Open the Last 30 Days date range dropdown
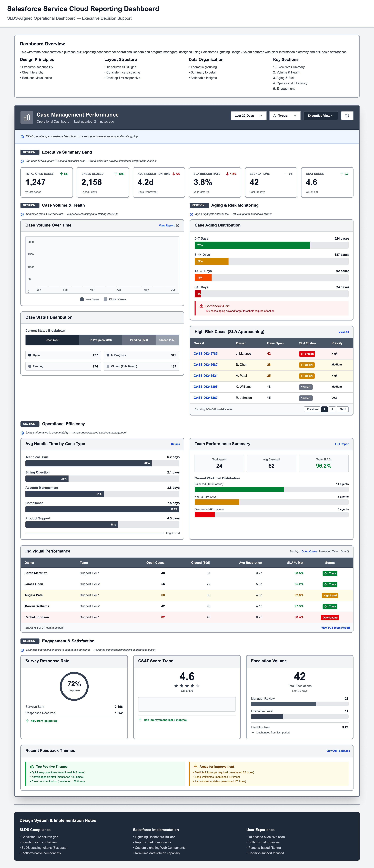The image size is (374, 868). point(248,116)
